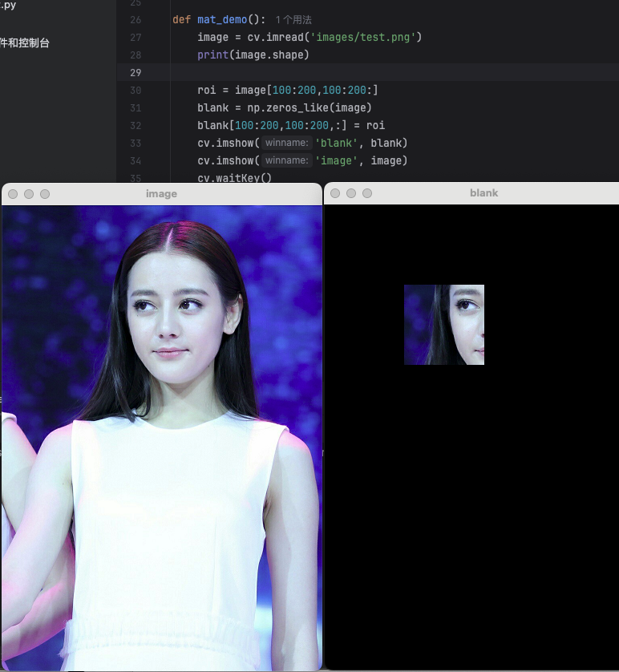Click the '1个用法' usages hint
Viewport: 619px width, 672px height.
tap(293, 20)
